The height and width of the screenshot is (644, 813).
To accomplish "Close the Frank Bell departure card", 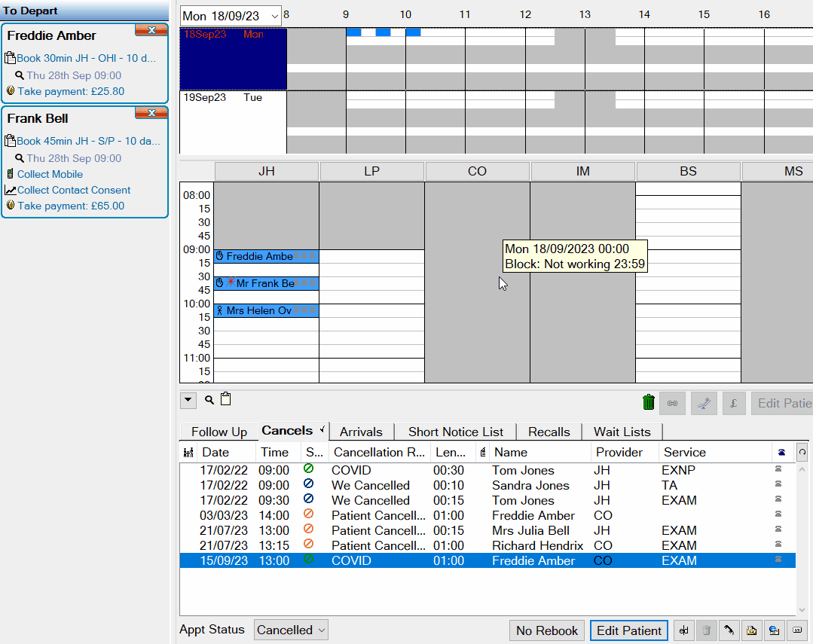I will 151,112.
